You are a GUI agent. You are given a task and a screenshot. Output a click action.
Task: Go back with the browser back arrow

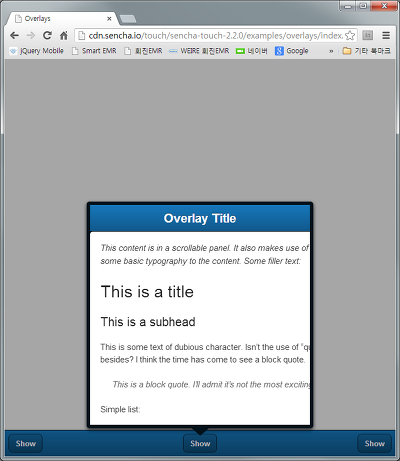pos(14,35)
